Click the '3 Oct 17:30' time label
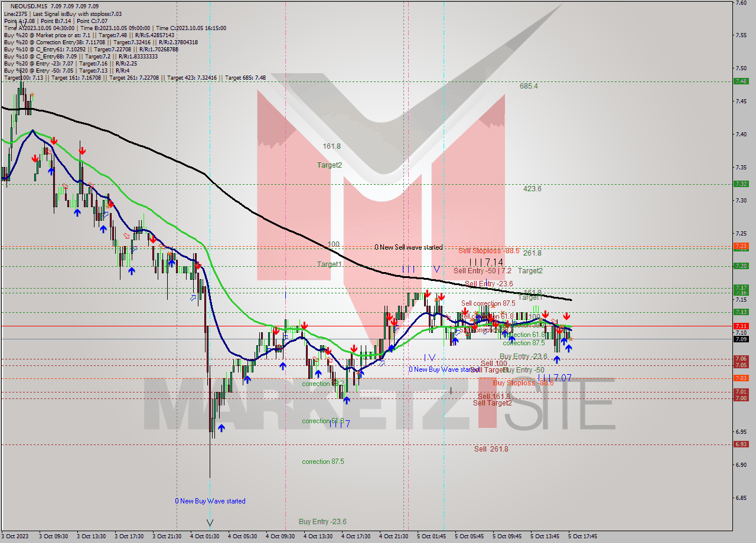The height and width of the screenshot is (543, 756). point(129,537)
